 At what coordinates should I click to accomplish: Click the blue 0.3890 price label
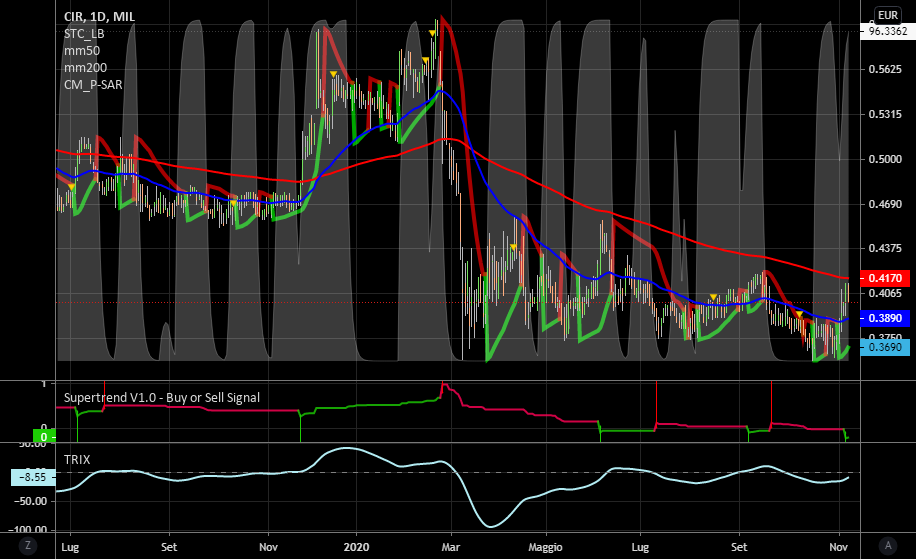pos(885,318)
